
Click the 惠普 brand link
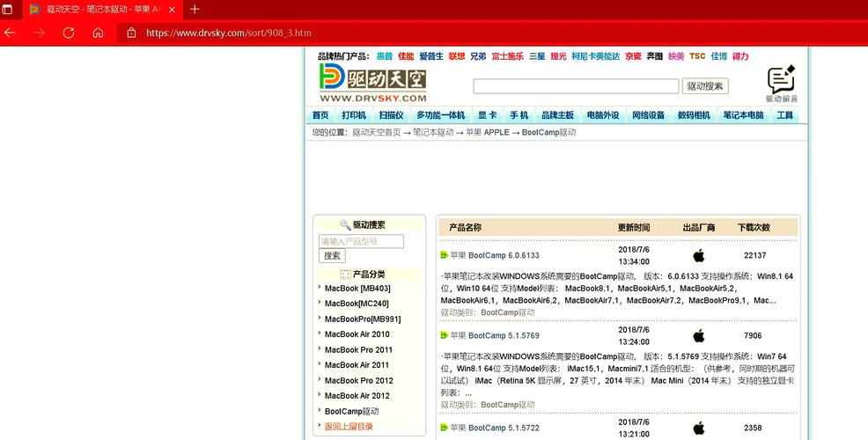coord(385,56)
